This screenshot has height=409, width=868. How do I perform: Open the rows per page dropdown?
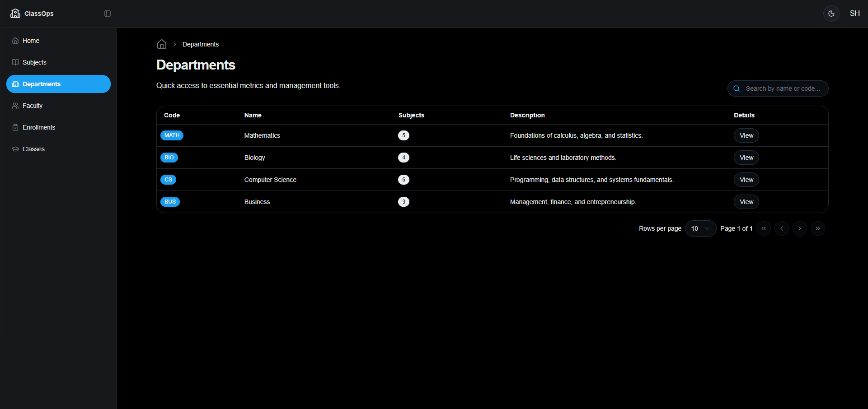700,228
